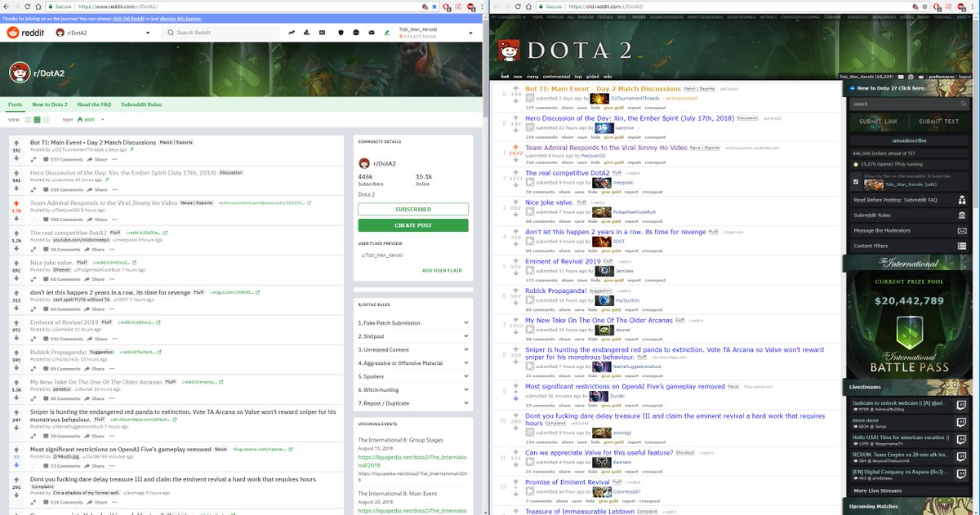
Task: Upvote 'Bot TI: Main Event' post in new Reddit
Action: (x=16, y=144)
